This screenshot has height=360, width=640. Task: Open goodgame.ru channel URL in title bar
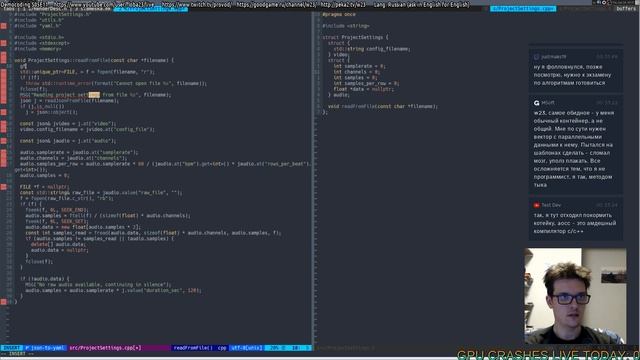click(277, 4)
